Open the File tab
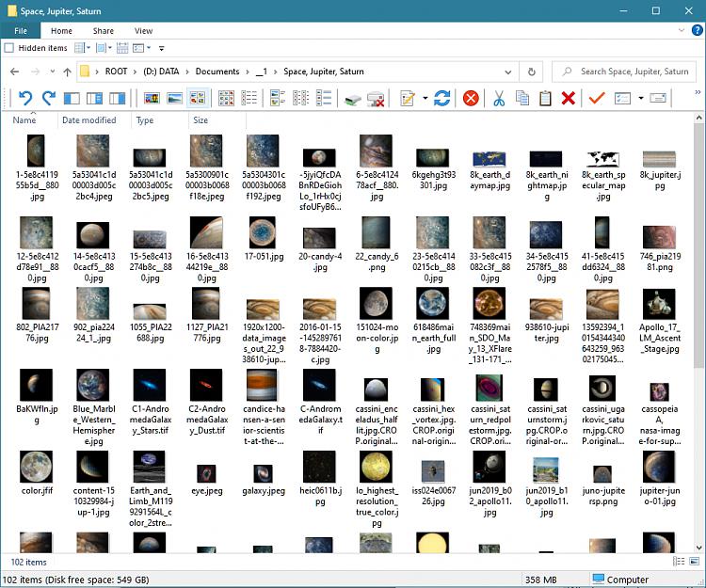Image resolution: width=706 pixels, height=588 pixels. click(x=21, y=31)
